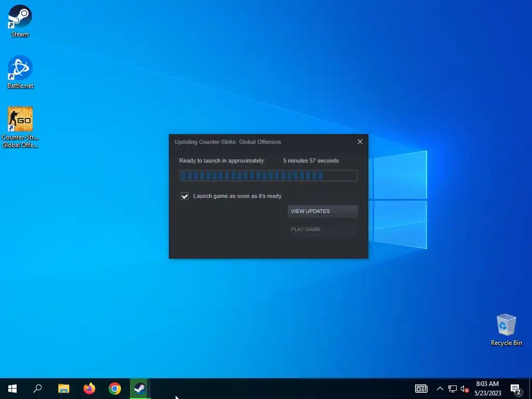Screen dimensions: 532x399
Task: Open the notification center icon
Action: click(x=516, y=389)
